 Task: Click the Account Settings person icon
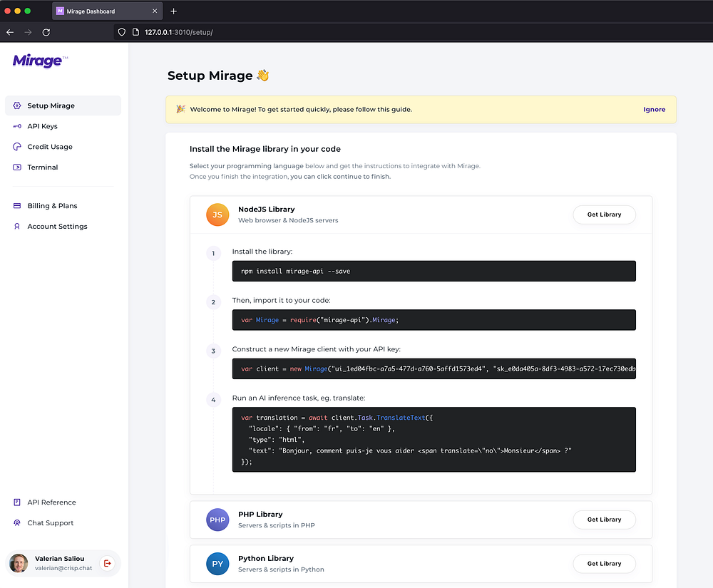pyautogui.click(x=17, y=226)
